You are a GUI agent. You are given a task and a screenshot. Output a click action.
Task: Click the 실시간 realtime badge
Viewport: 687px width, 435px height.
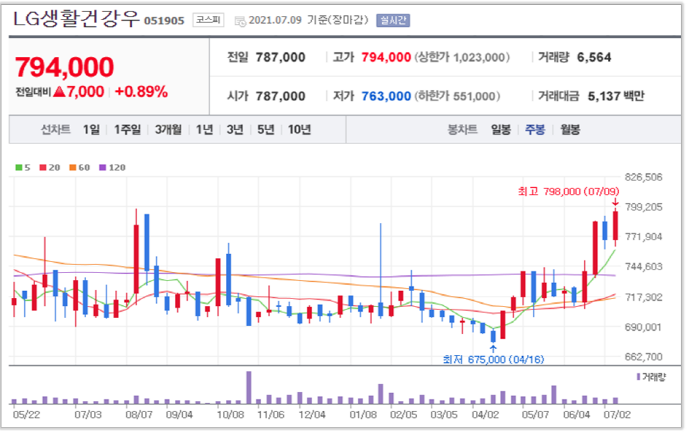(x=393, y=20)
